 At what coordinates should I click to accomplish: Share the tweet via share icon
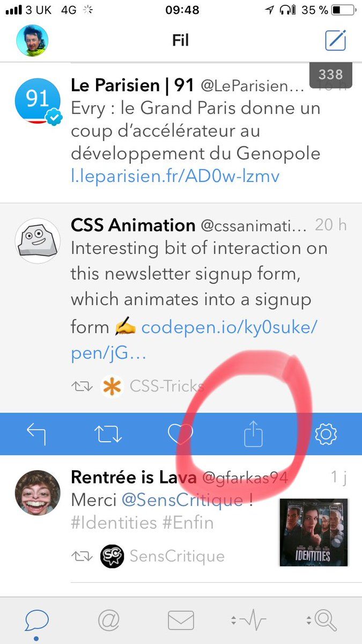tap(253, 433)
